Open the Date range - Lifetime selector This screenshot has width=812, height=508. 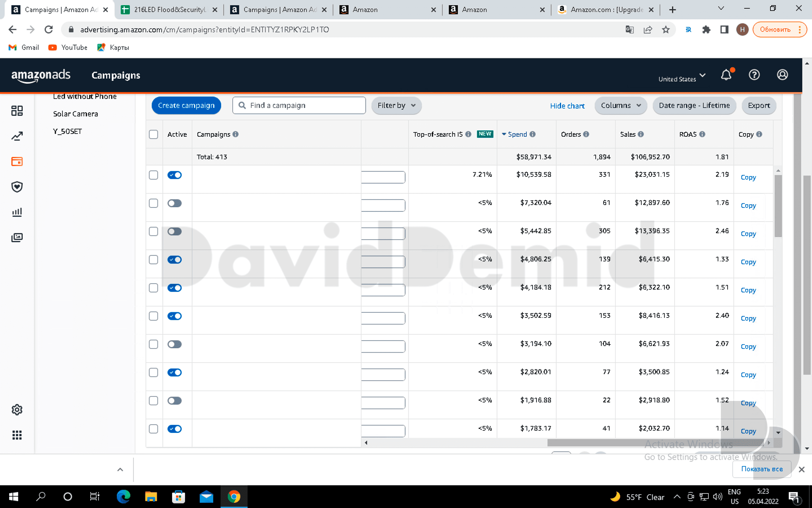click(694, 106)
